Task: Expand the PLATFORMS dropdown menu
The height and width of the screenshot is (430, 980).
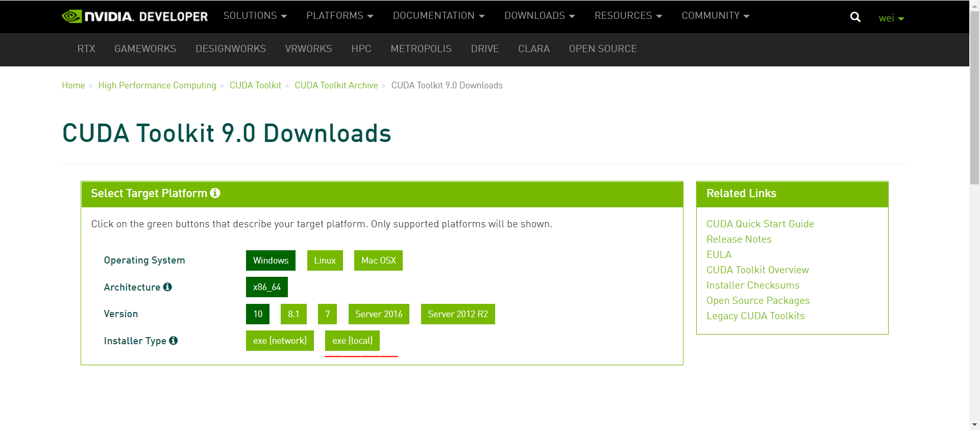Action: point(340,16)
